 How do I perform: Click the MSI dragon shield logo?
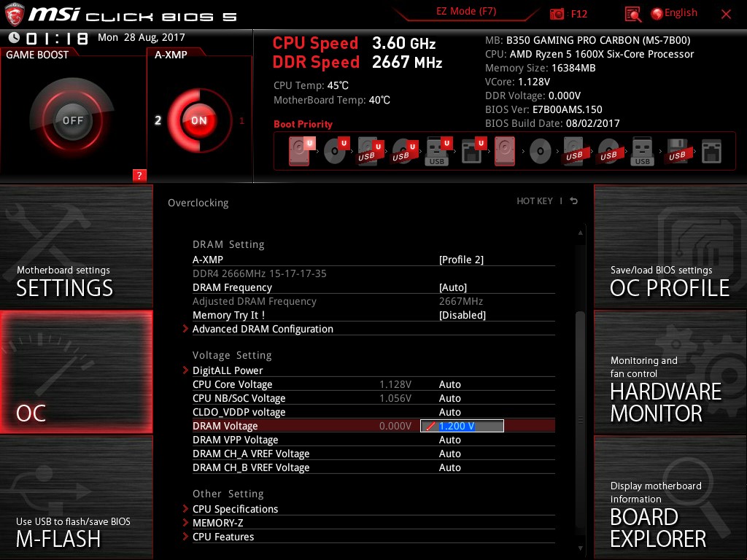tap(15, 14)
